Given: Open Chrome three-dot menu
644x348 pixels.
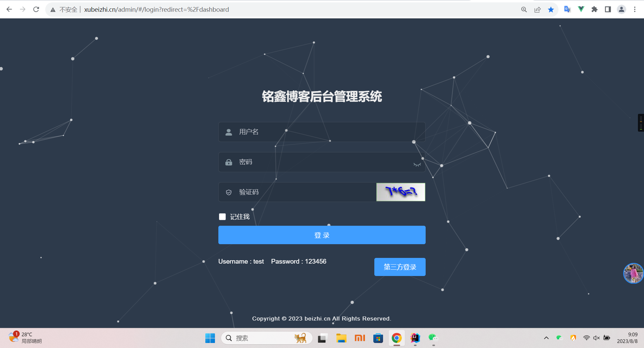Looking at the screenshot, I should (x=635, y=9).
